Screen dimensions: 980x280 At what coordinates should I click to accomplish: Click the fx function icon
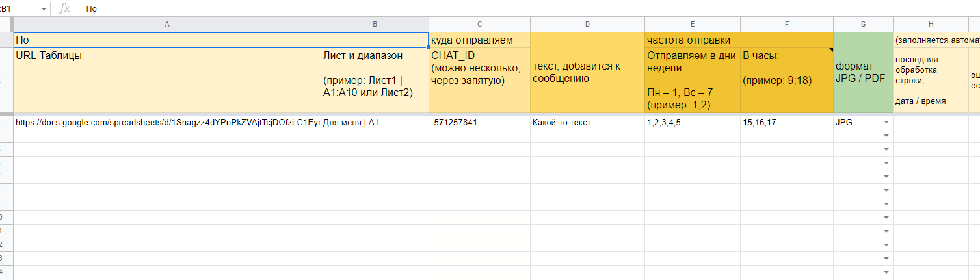64,8
